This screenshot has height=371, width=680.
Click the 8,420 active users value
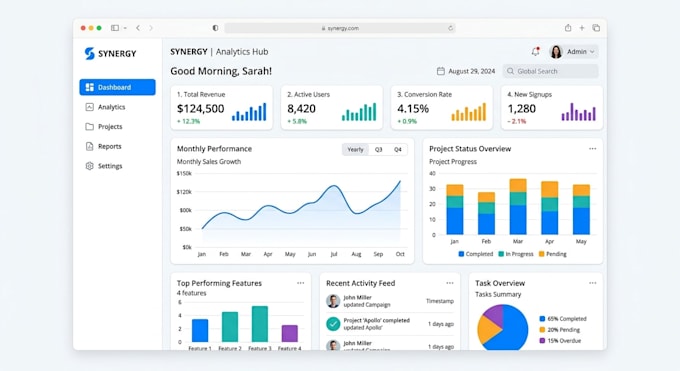point(301,108)
